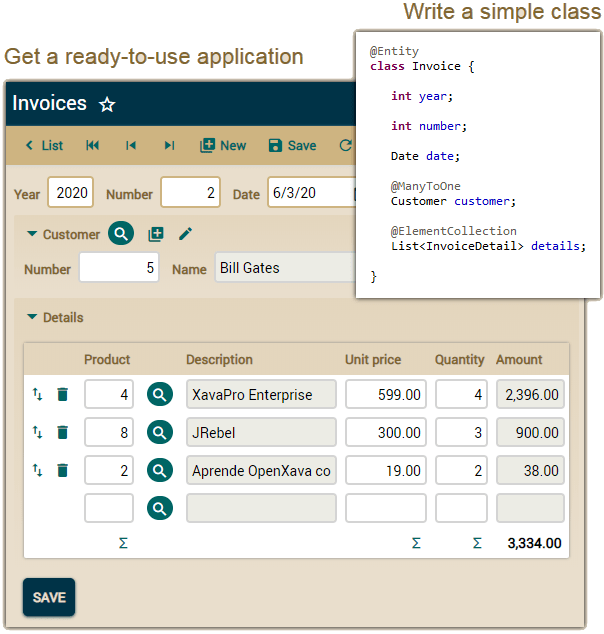
Task: Click New in the toolbar
Action: tap(223, 146)
